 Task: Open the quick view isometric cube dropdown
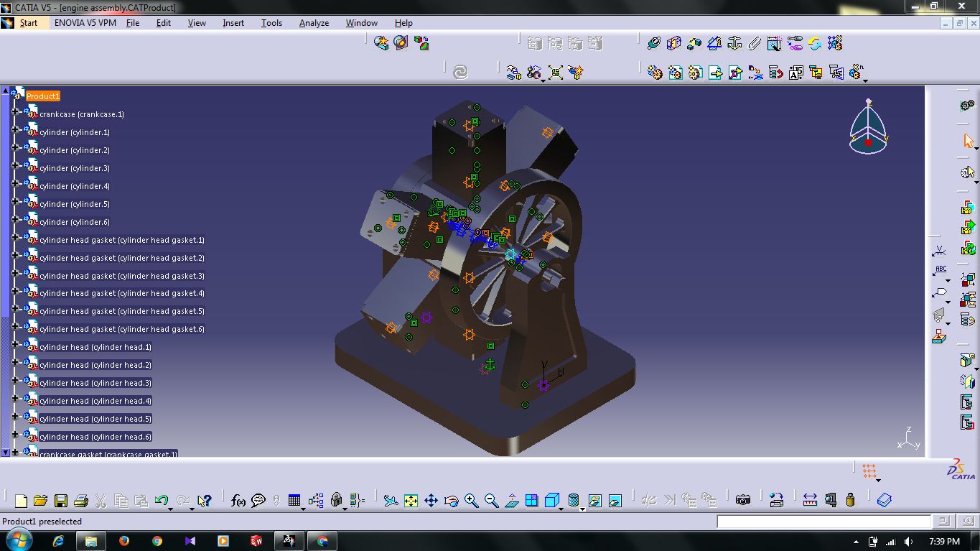coord(562,509)
